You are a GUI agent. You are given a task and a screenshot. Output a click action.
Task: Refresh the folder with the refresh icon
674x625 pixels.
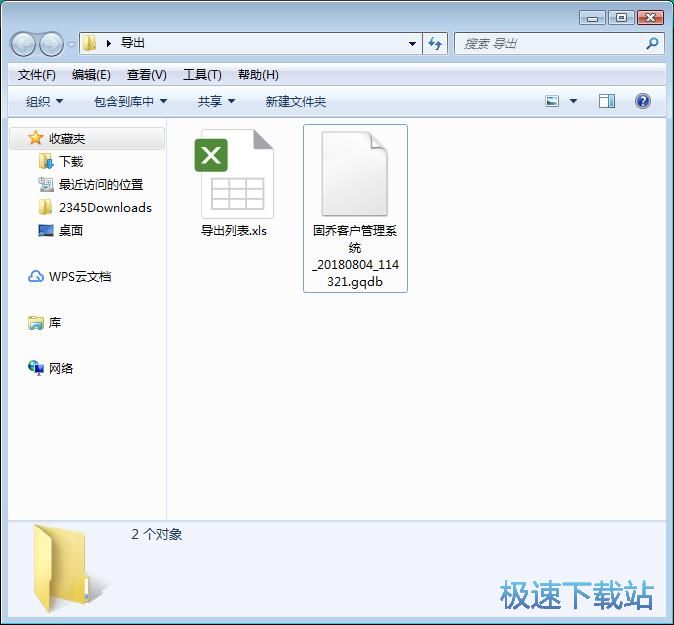pos(435,43)
